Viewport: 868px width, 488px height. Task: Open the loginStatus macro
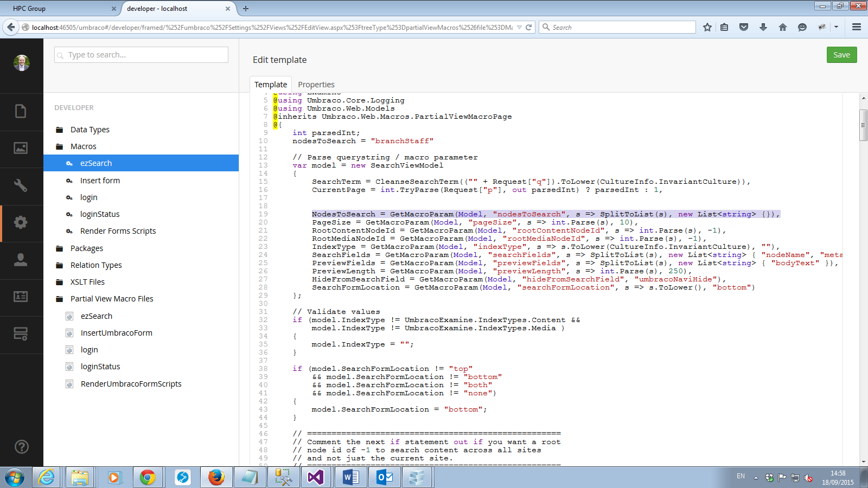point(100,214)
